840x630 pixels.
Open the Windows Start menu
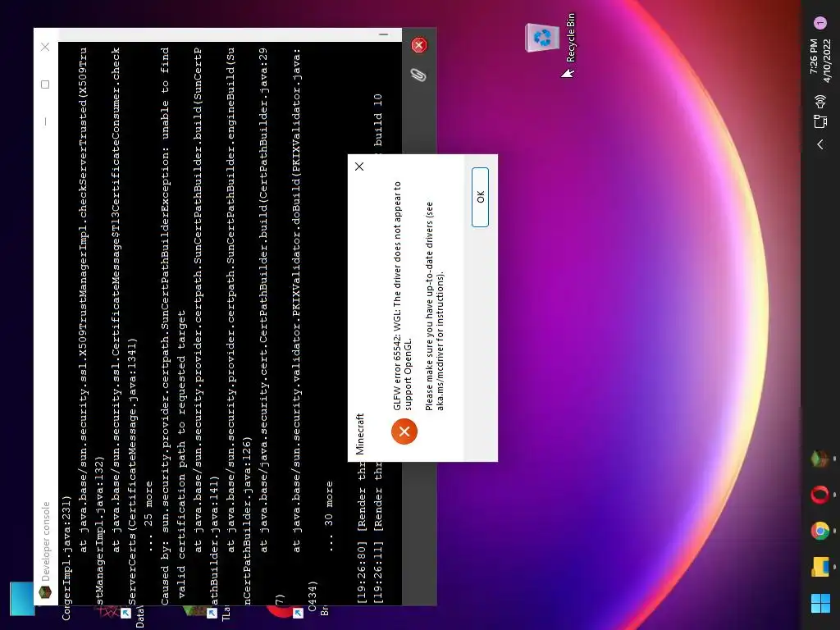820,603
